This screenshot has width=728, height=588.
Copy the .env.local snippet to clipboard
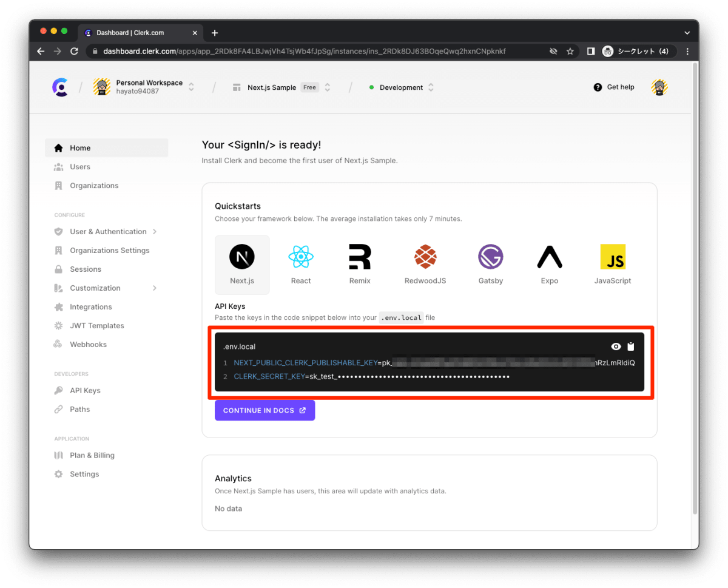[x=631, y=346]
